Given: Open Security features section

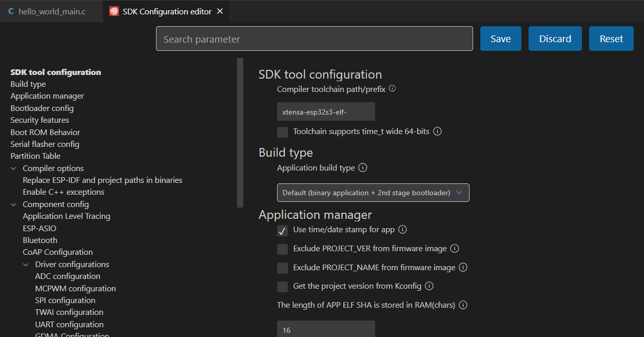Looking at the screenshot, I should click(40, 120).
